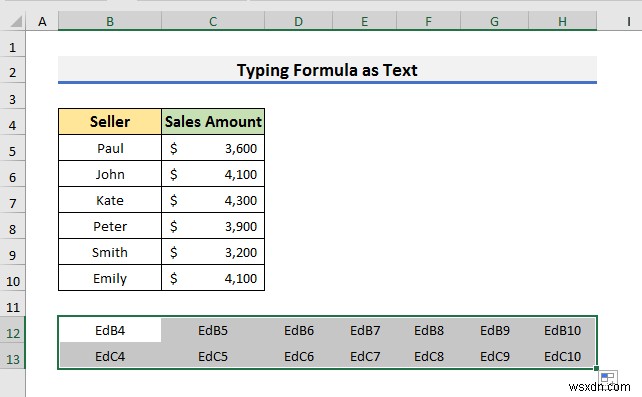Image resolution: width=642 pixels, height=397 pixels.
Task: Select the cell with text 'EdC9'
Action: point(494,356)
